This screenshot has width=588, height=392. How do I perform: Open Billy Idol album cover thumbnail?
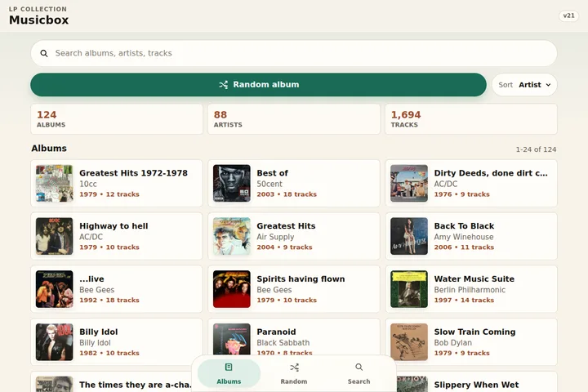pos(55,342)
